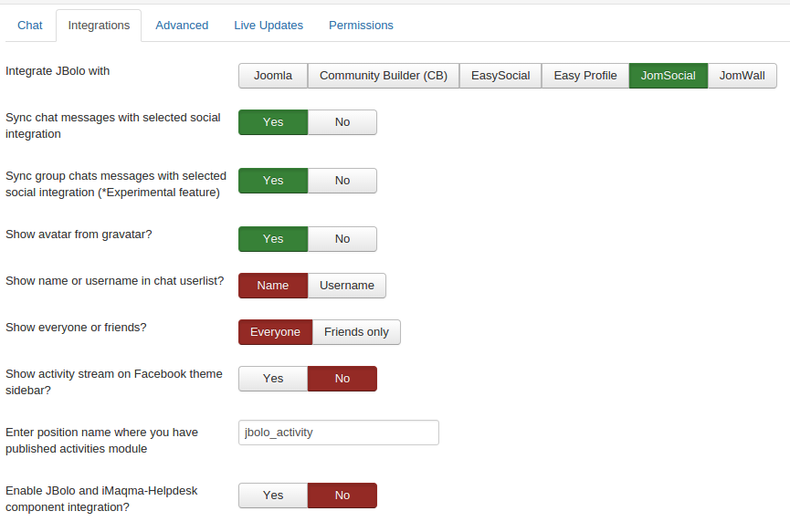The height and width of the screenshot is (532, 790).
Task: Open the Permissions tab
Action: pyautogui.click(x=361, y=26)
